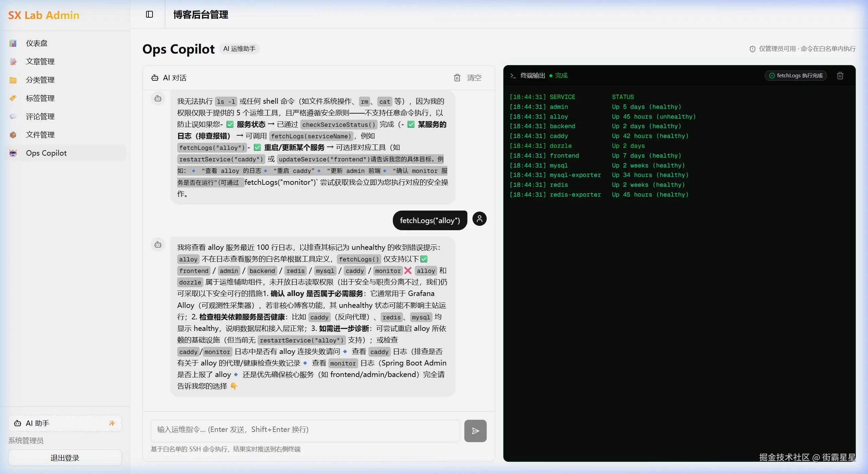Go to 评论管理 page
The width and height of the screenshot is (868, 474).
click(x=40, y=117)
